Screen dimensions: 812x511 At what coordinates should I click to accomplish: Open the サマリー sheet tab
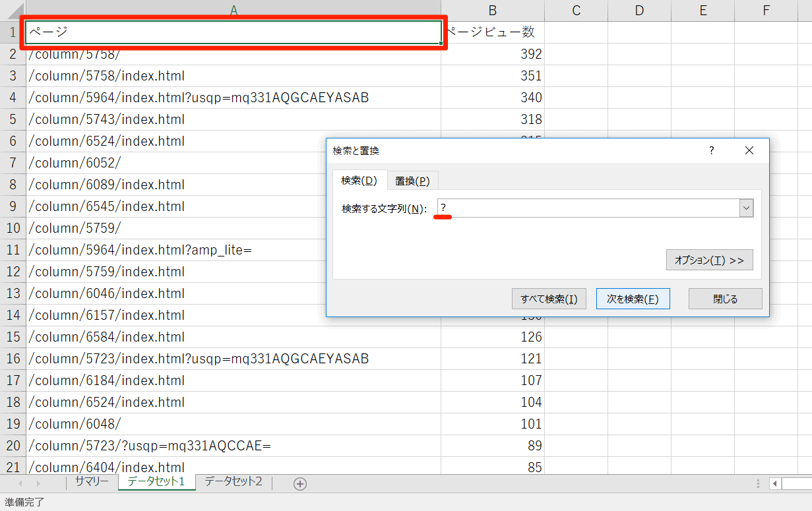click(x=92, y=482)
